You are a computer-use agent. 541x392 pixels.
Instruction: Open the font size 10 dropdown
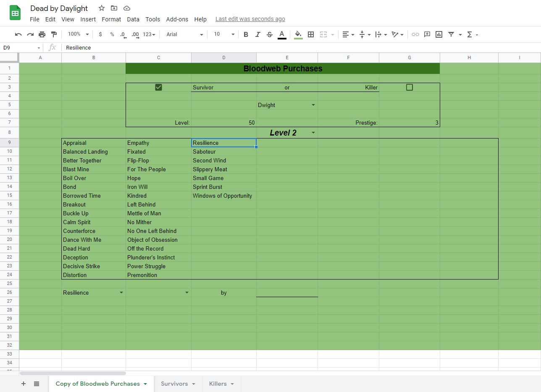pos(224,34)
